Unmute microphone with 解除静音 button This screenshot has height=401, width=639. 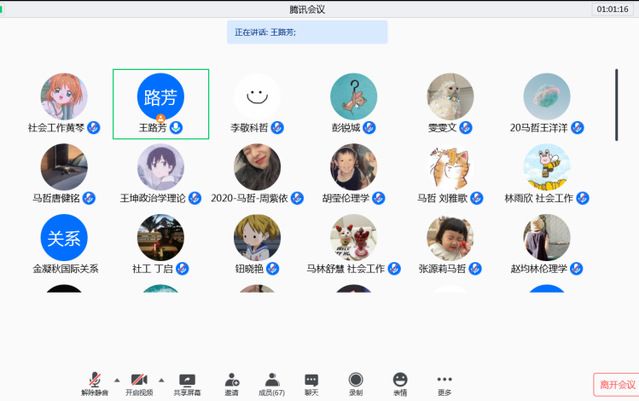(x=95, y=382)
